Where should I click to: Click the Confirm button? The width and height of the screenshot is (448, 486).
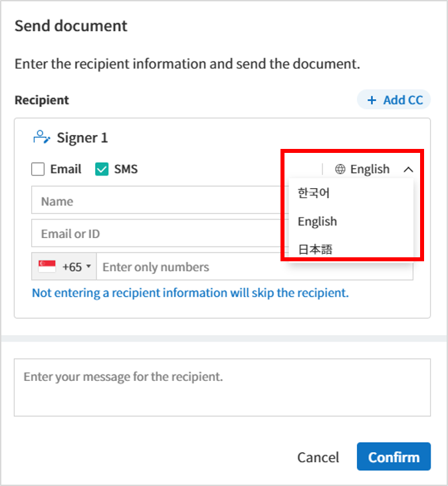(x=393, y=457)
